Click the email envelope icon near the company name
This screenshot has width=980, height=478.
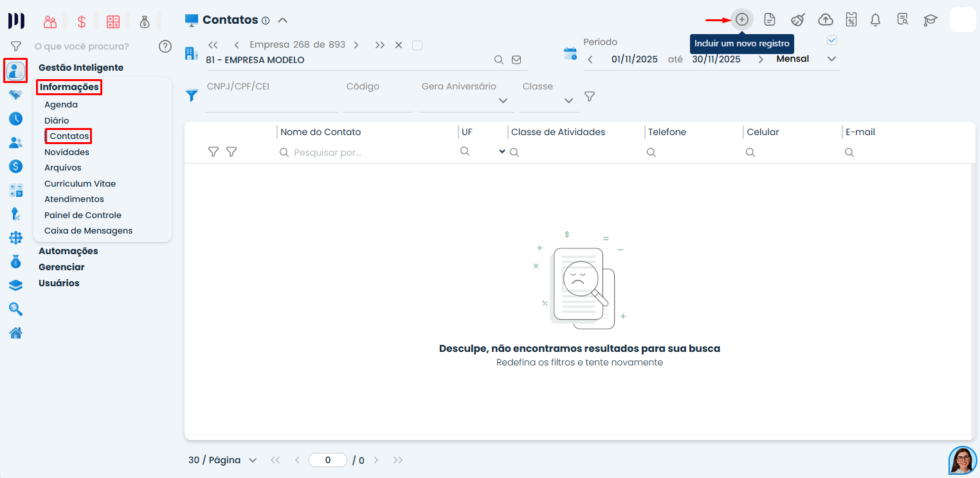pos(516,59)
